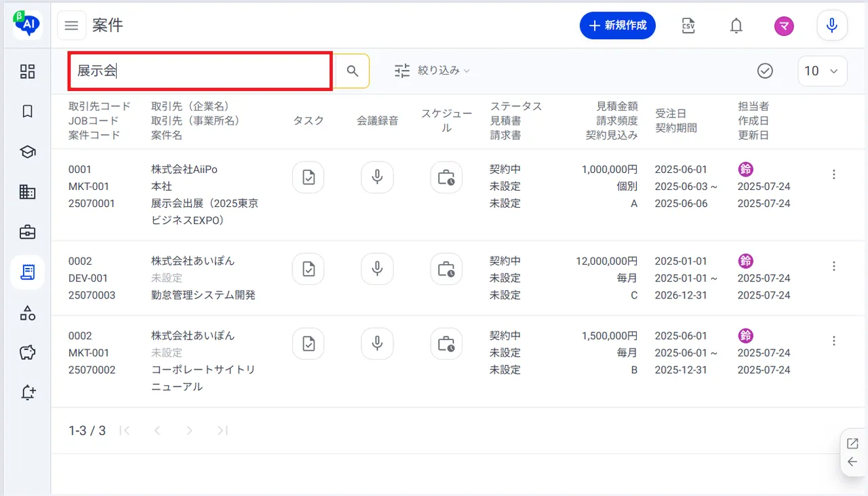Image resolution: width=868 pixels, height=496 pixels.
Task: Open the bell-plus icon in sidebar
Action: tap(27, 393)
